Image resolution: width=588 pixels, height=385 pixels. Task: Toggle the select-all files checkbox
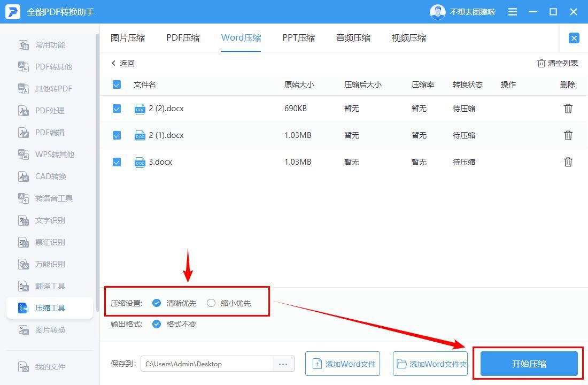click(117, 84)
